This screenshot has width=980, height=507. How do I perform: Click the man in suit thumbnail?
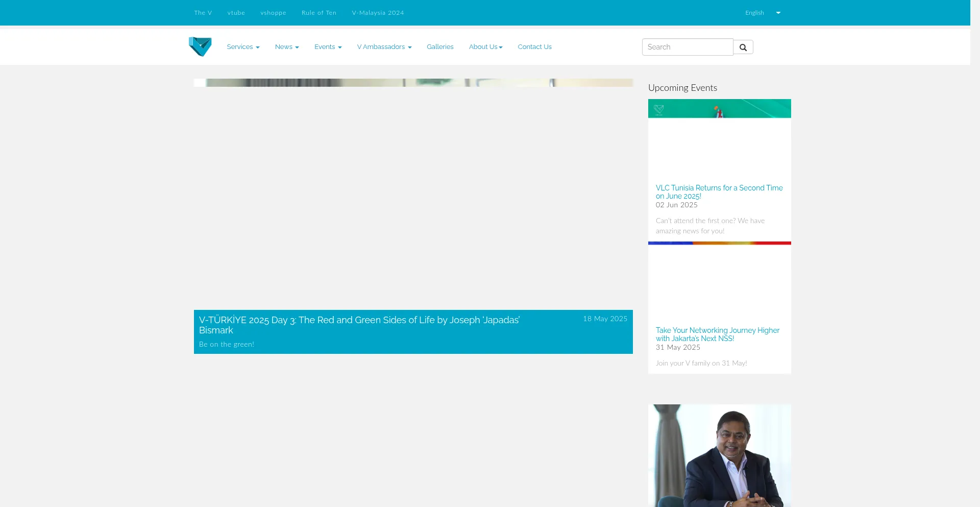pyautogui.click(x=719, y=455)
